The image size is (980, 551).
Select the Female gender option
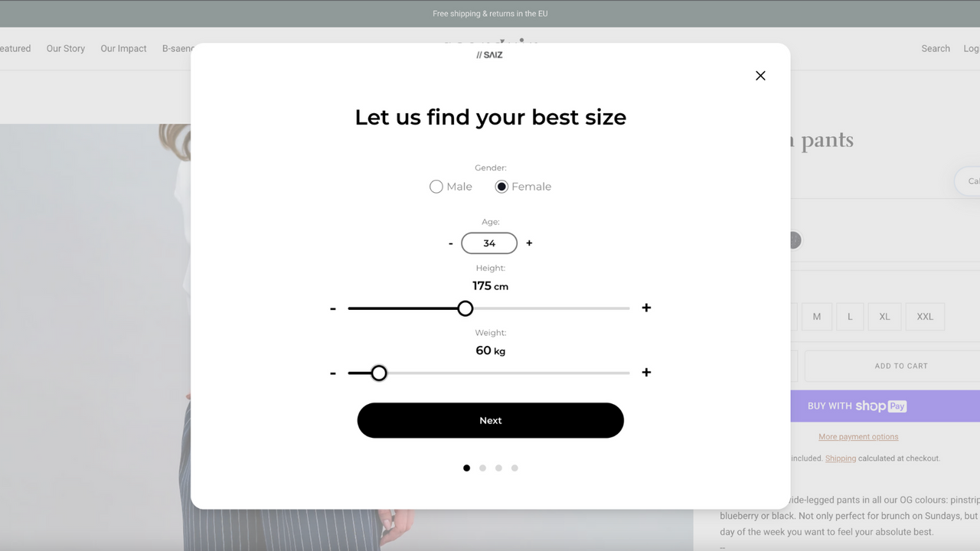pos(501,186)
